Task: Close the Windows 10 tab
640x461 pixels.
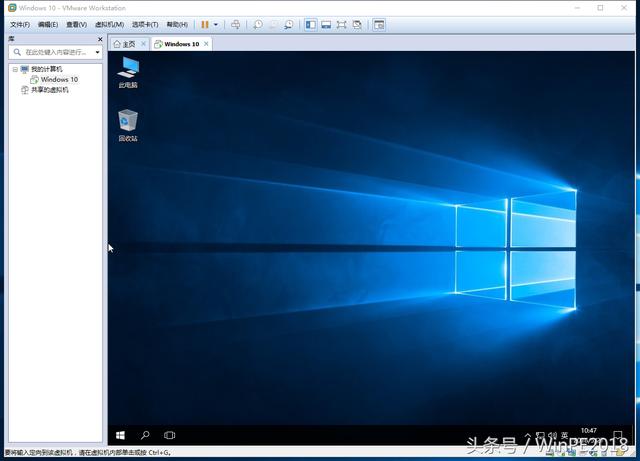Action: [206, 44]
